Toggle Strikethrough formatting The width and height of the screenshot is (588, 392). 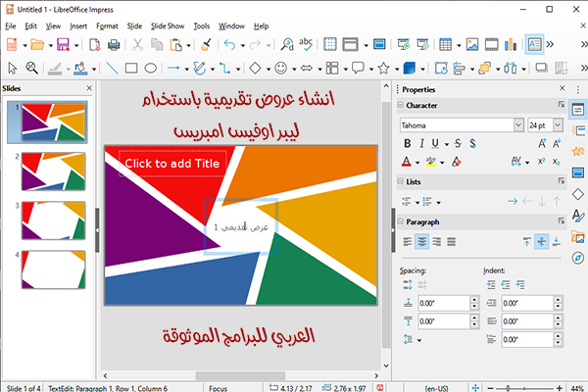pyautogui.click(x=458, y=144)
